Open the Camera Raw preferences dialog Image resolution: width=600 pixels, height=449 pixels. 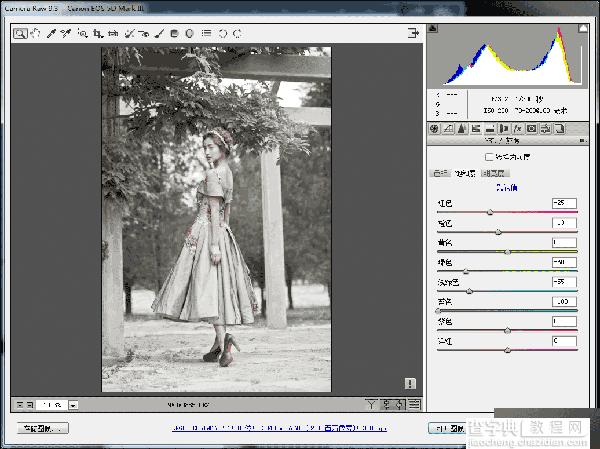[206, 33]
